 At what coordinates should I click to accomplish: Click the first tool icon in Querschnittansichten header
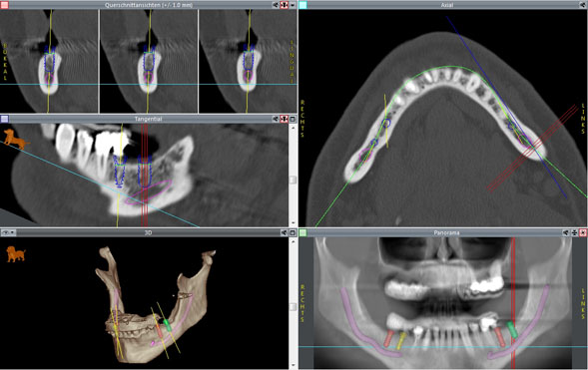[276, 5]
